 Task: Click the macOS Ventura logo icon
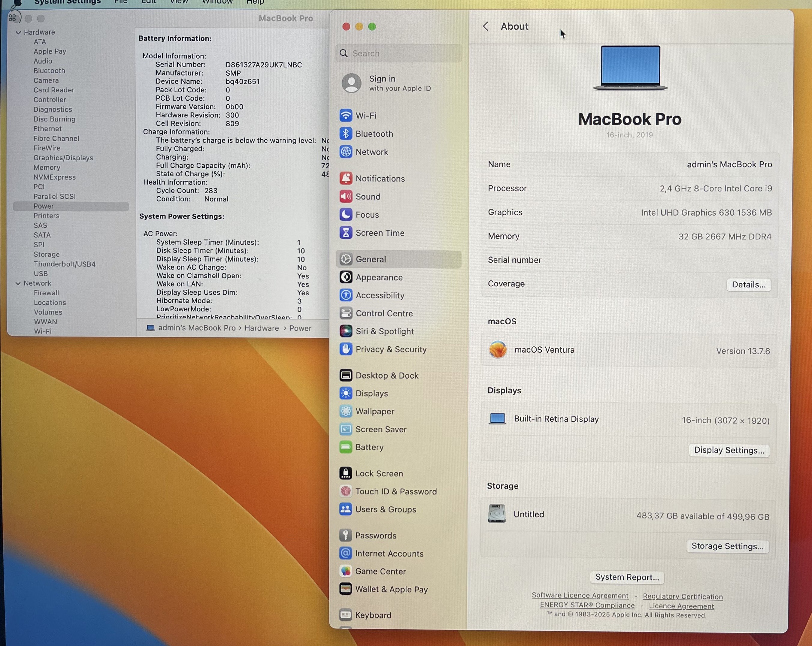498,350
